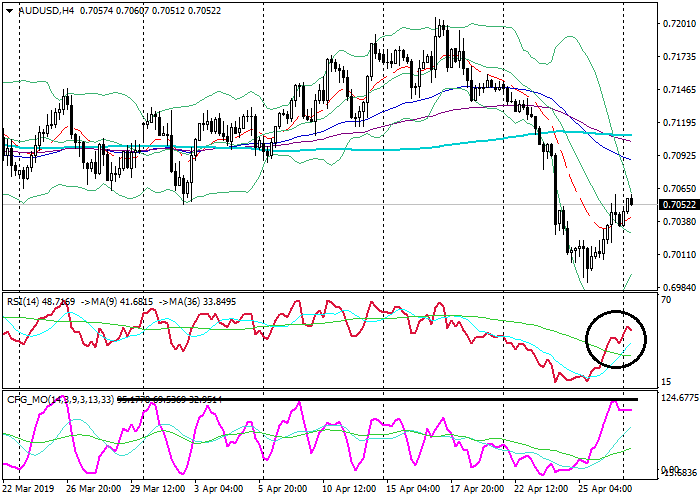The height and width of the screenshot is (500, 700).
Task: Click the RSI 70 level label
Action: click(666, 300)
